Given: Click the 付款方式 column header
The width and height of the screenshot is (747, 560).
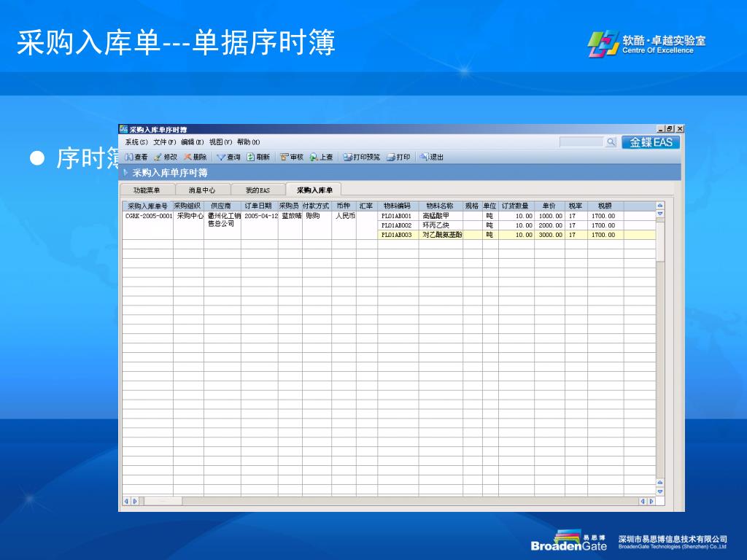Looking at the screenshot, I should click(x=317, y=206).
